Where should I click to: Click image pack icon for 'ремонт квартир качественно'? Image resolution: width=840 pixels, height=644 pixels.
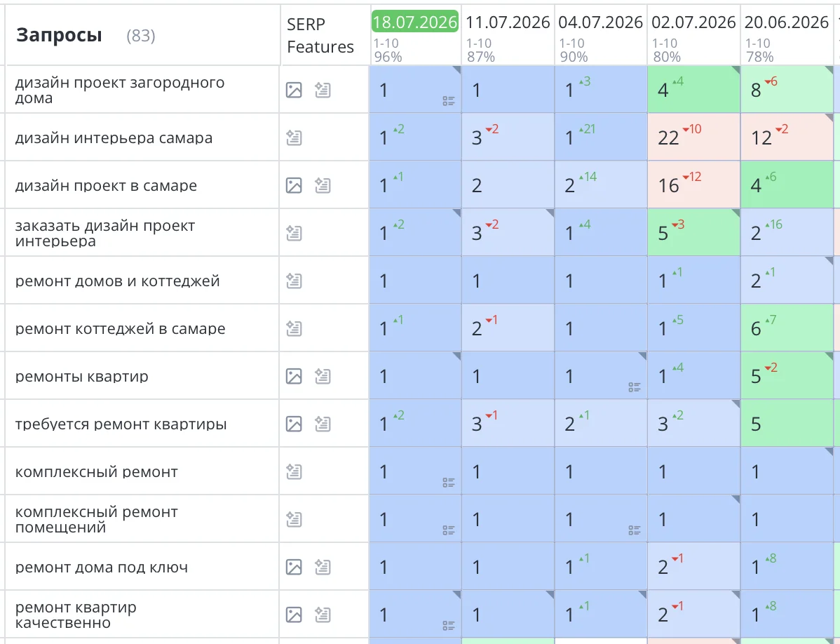(294, 615)
